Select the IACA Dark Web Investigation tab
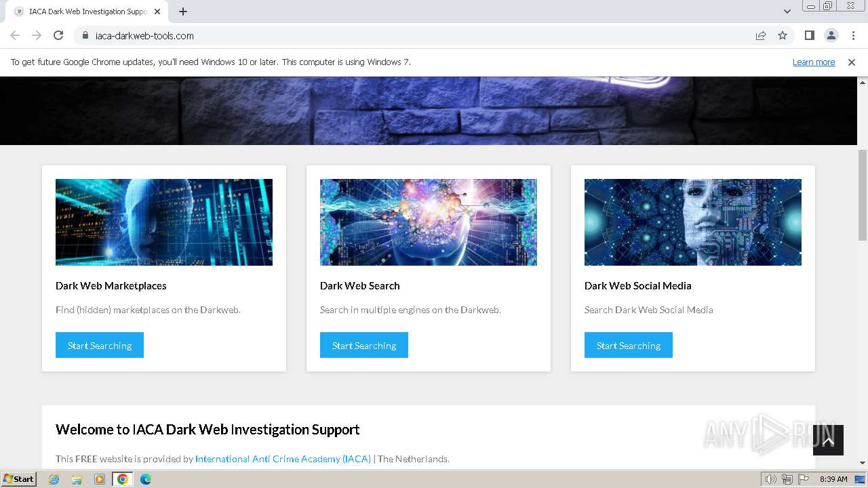 (87, 12)
